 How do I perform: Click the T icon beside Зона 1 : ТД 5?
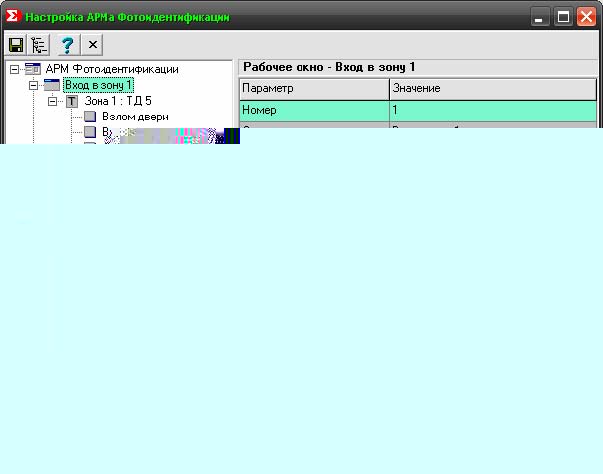[x=72, y=101]
